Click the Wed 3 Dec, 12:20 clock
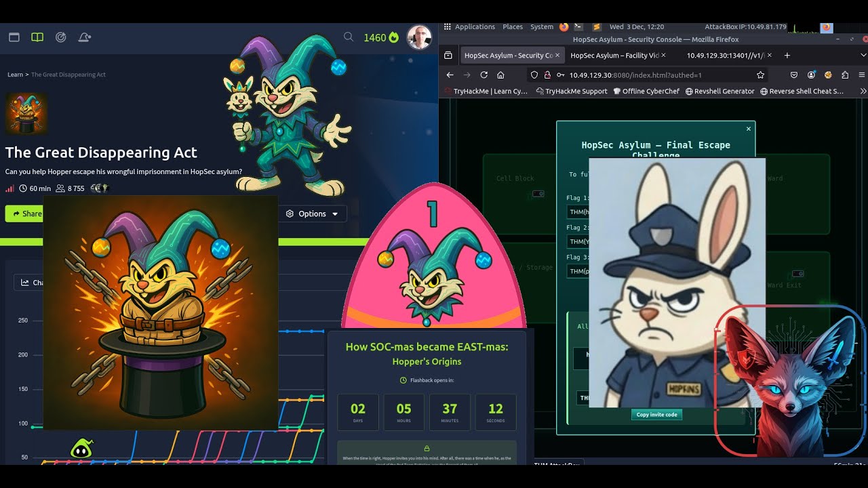 point(637,27)
